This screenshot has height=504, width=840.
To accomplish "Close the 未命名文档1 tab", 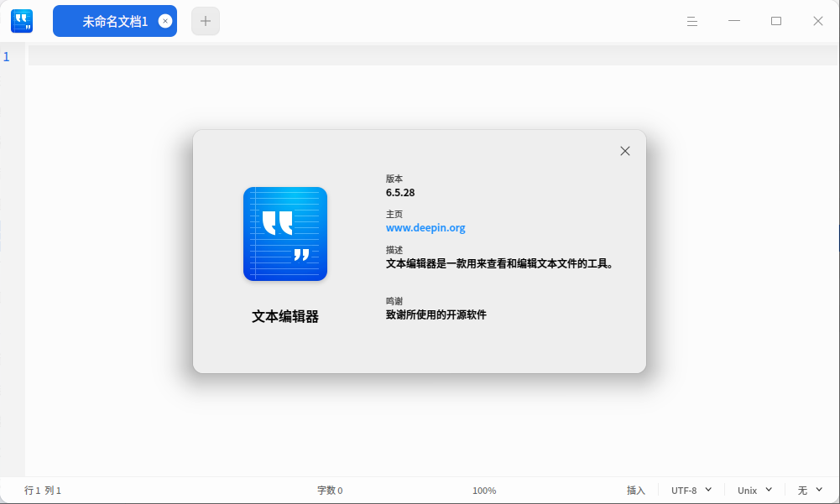I will [165, 21].
